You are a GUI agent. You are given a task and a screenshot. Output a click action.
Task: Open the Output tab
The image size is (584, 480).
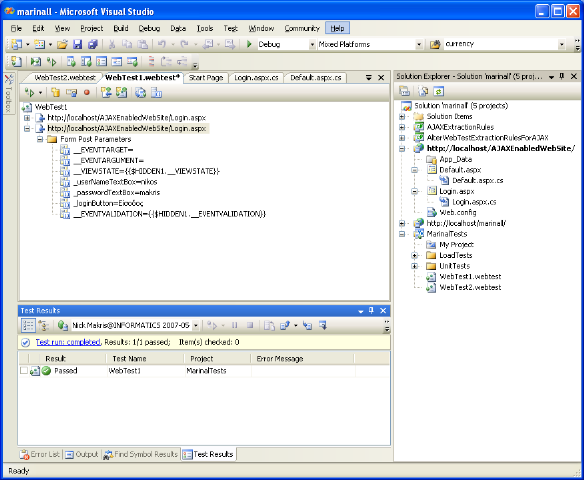[x=82, y=454]
